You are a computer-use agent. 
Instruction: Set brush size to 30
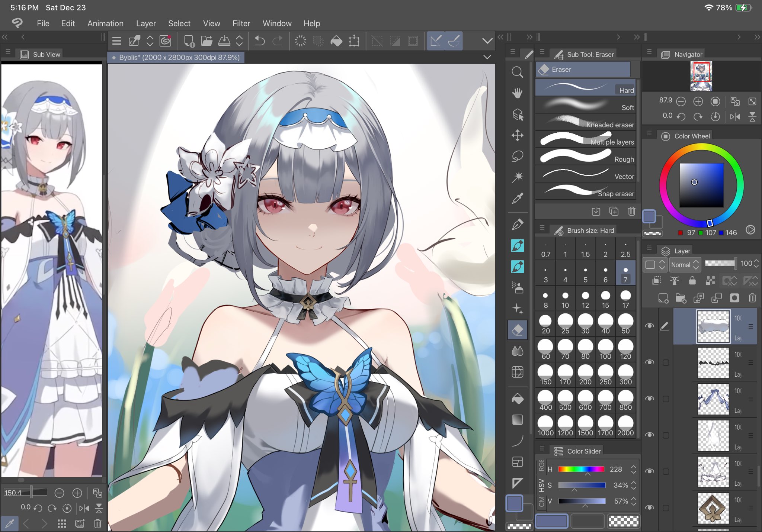click(x=585, y=324)
